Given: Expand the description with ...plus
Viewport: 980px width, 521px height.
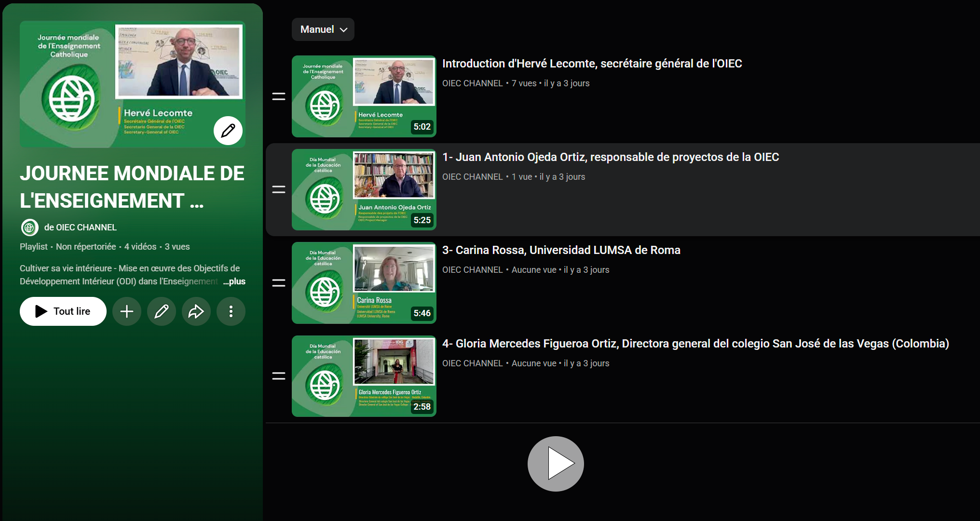Looking at the screenshot, I should point(234,281).
